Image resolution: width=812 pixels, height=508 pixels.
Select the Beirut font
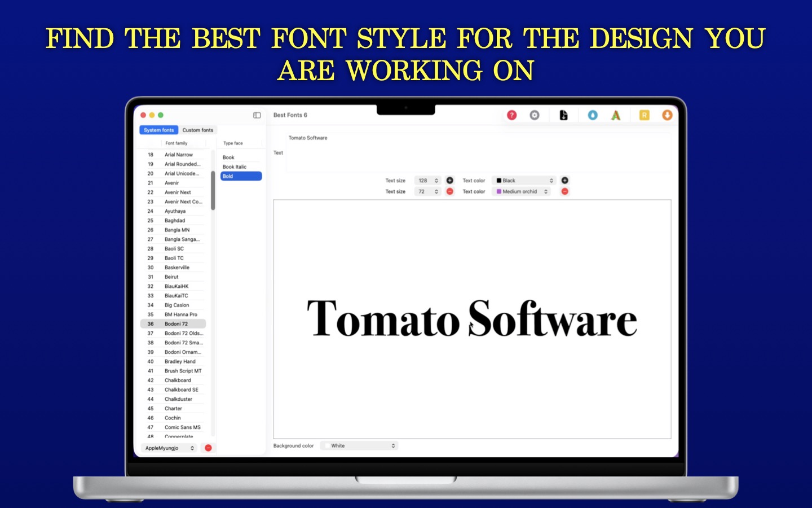(x=173, y=277)
